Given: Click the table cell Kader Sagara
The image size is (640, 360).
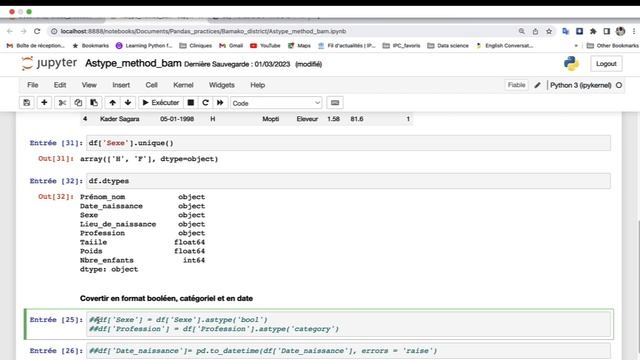Looking at the screenshot, I should click(120, 119).
